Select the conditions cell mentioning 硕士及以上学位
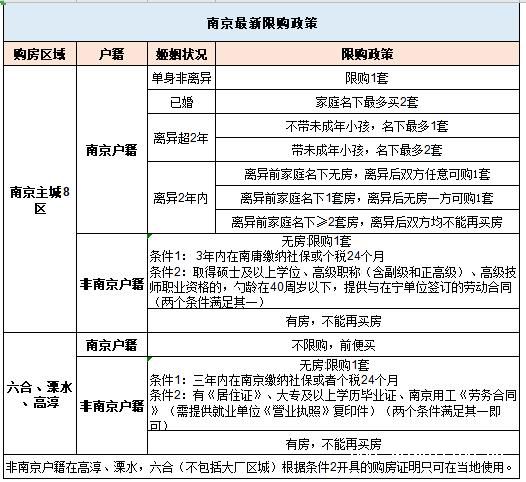Viewport: 526px width, 482px height. coord(333,271)
